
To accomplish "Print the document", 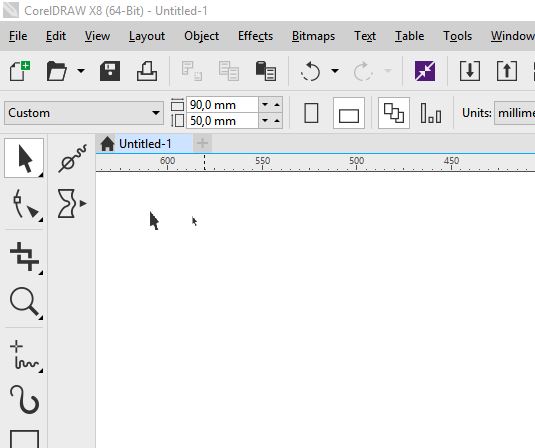I will coord(147,71).
